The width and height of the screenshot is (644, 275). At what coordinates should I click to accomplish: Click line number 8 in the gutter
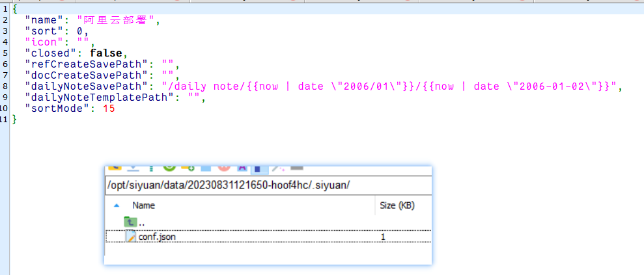(x=5, y=86)
